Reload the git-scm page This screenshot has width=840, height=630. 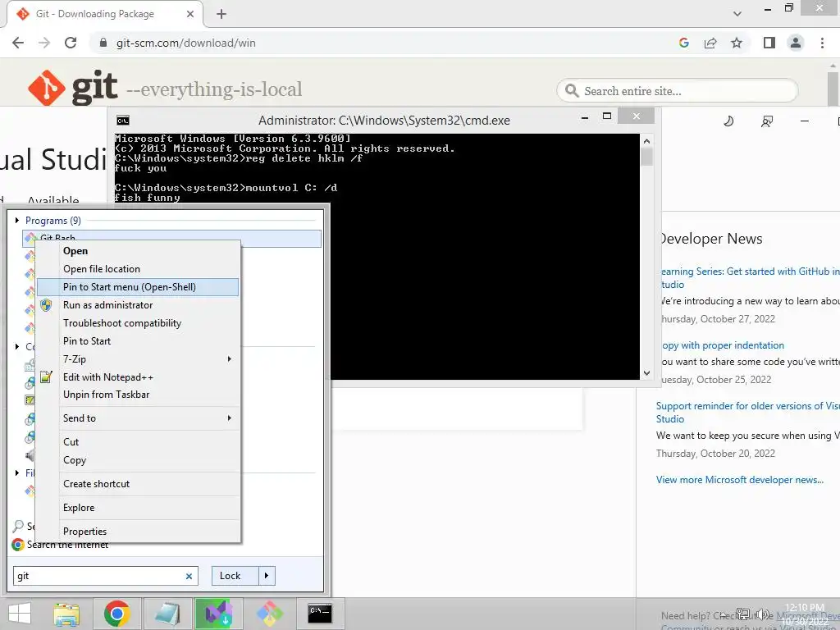pyautogui.click(x=71, y=43)
